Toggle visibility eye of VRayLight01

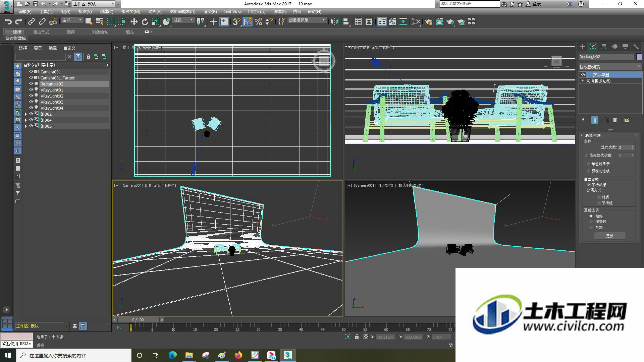click(31, 90)
